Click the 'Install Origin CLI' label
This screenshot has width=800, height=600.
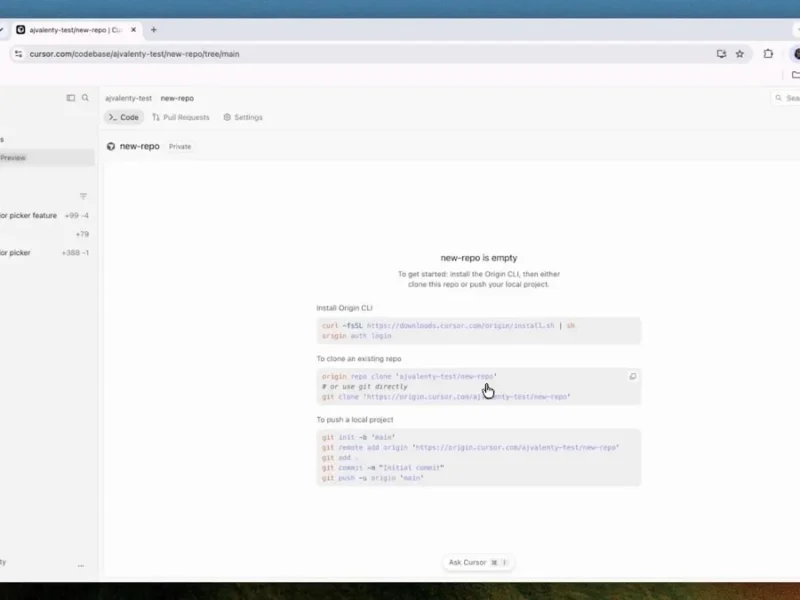coord(344,308)
